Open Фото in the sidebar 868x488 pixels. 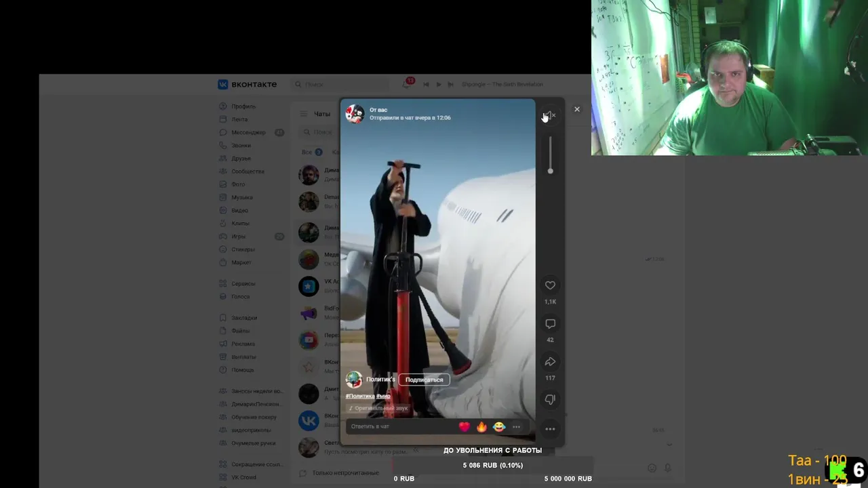tap(238, 184)
